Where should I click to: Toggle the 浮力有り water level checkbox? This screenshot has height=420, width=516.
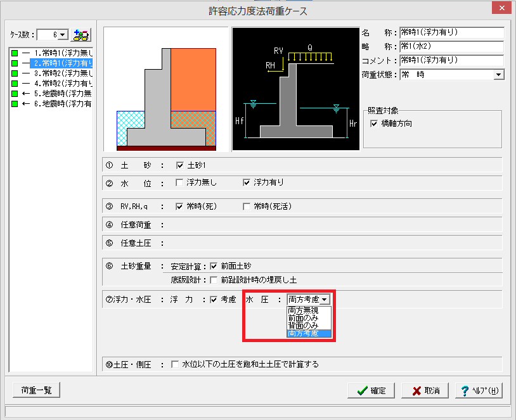coord(247,182)
